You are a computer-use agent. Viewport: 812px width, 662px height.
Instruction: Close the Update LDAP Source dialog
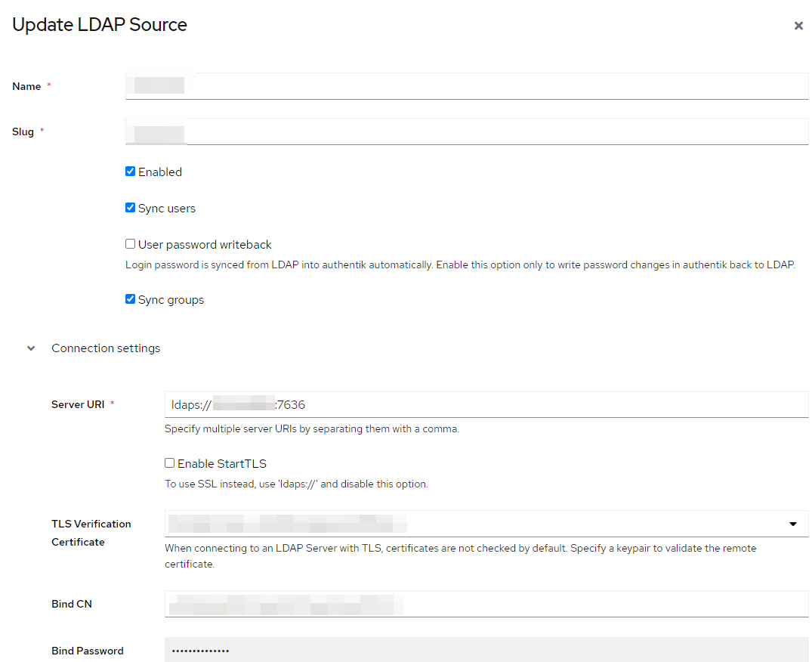point(798,25)
